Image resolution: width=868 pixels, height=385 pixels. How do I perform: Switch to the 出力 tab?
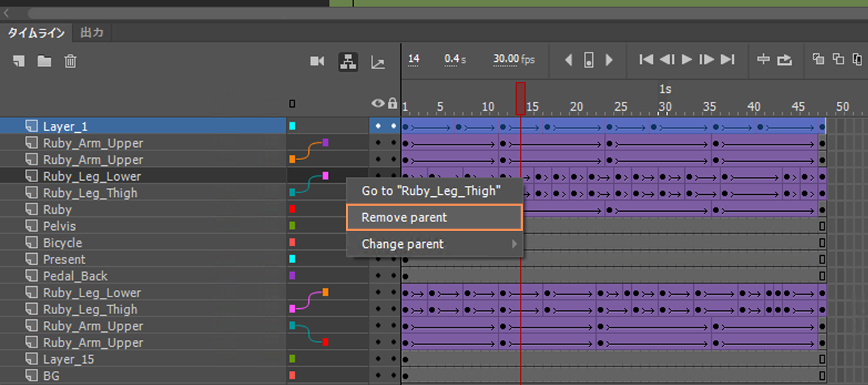[91, 32]
